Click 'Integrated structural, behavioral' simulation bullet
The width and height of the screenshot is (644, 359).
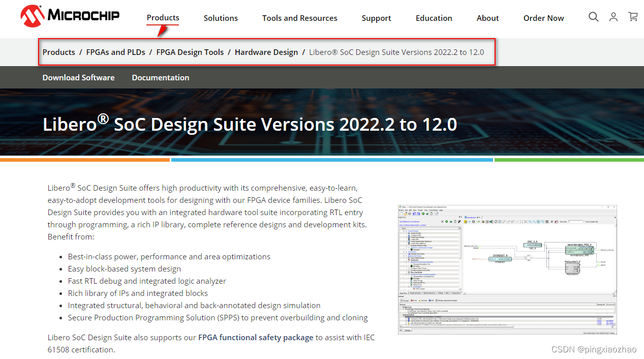tap(194, 306)
